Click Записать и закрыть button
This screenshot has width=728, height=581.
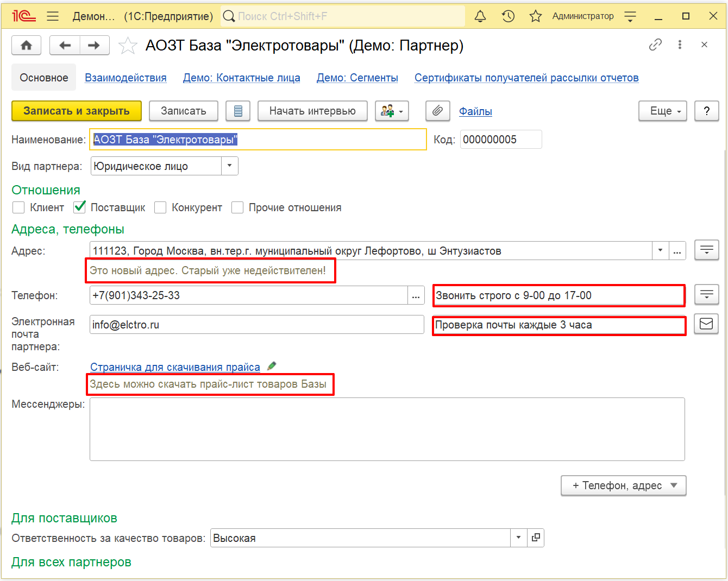77,111
